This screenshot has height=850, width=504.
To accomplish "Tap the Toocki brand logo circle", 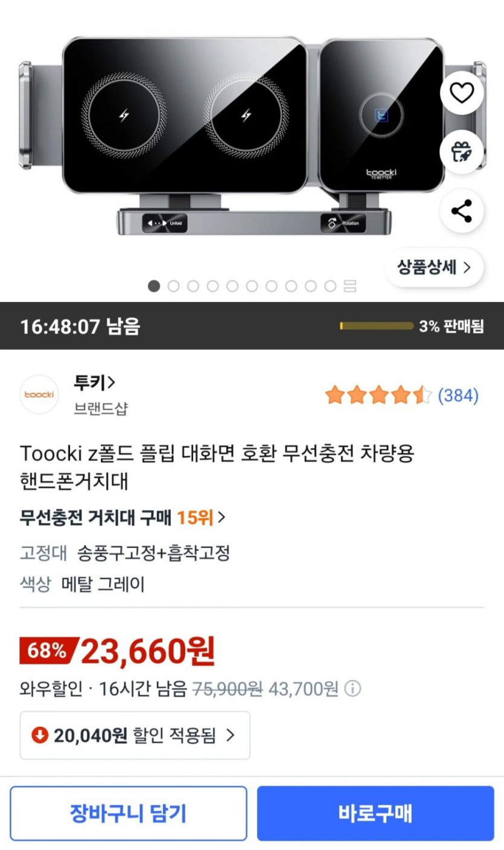I will (x=39, y=394).
